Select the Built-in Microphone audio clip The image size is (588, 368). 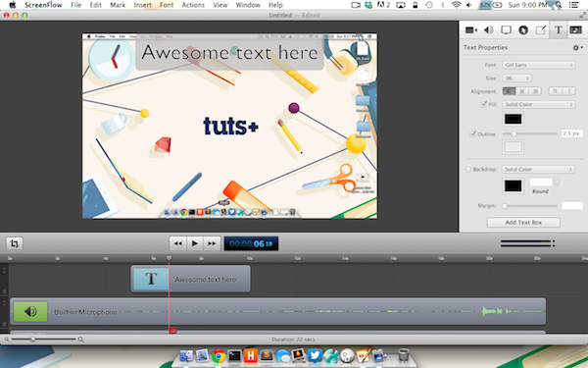(277, 311)
